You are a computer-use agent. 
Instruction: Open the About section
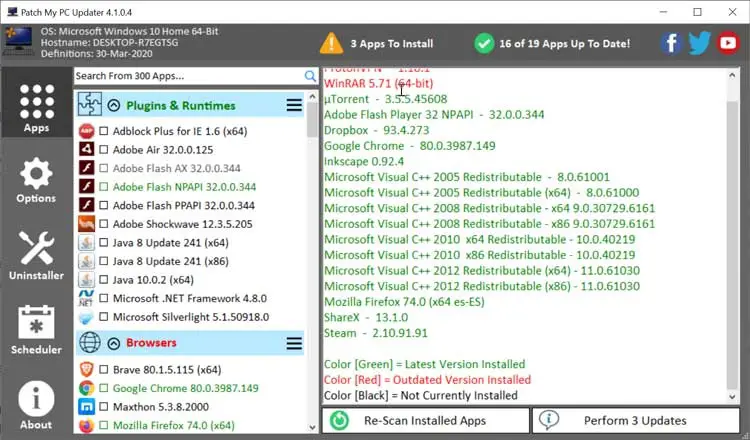coord(36,406)
